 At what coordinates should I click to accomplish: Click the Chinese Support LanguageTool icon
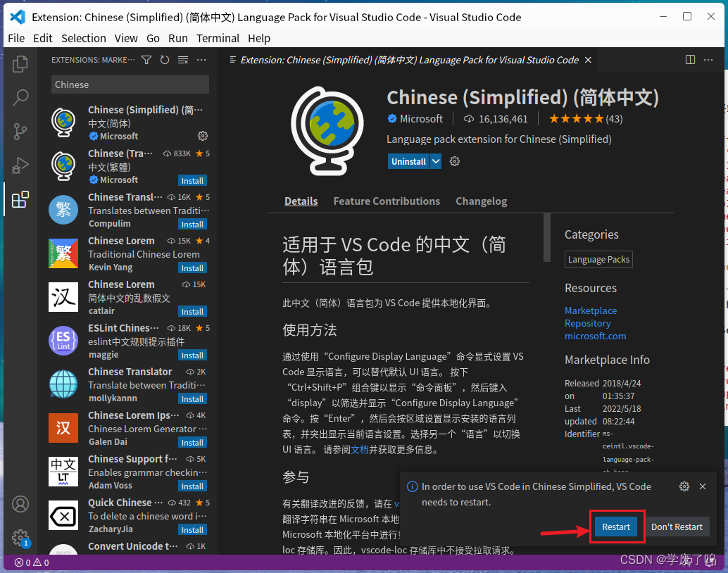[x=63, y=472]
